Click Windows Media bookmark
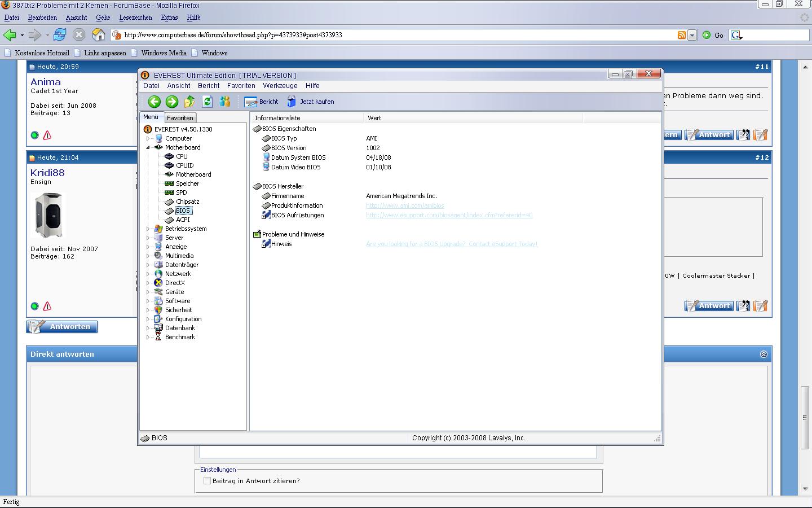 (x=158, y=53)
